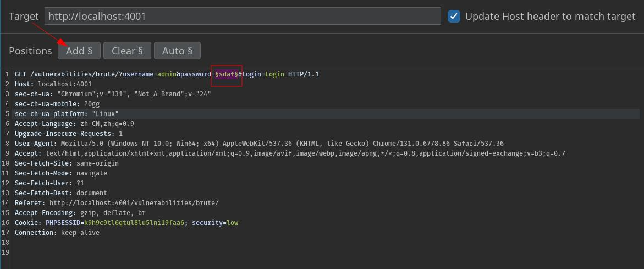Viewport: 644px width, 269px height.
Task: Focus the Target URL input field
Action: pyautogui.click(x=242, y=17)
